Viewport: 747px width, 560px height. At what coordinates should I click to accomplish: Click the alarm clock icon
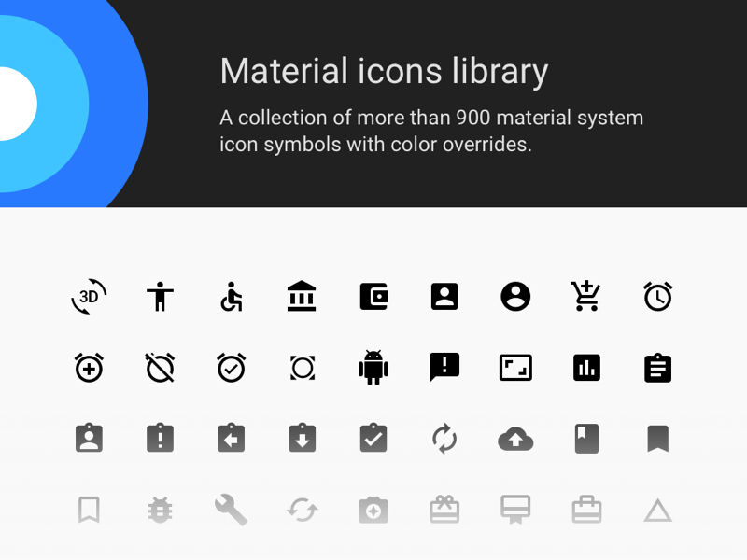(x=657, y=296)
